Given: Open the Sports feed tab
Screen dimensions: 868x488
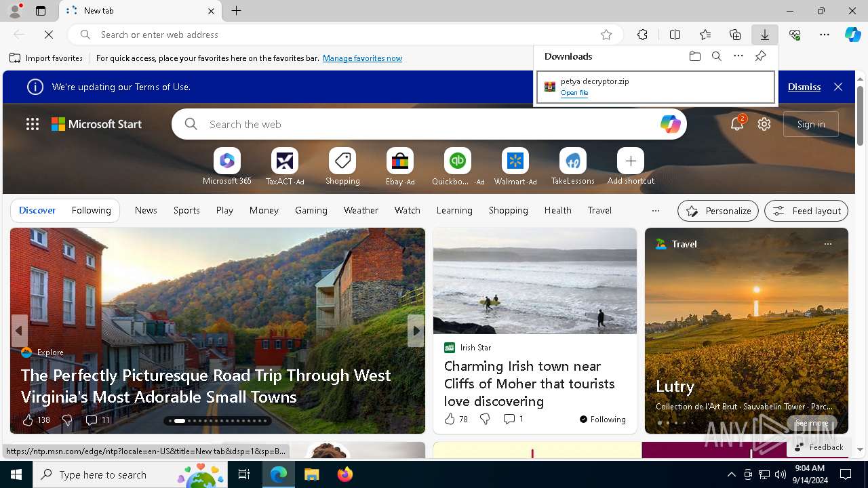Looking at the screenshot, I should (186, 210).
